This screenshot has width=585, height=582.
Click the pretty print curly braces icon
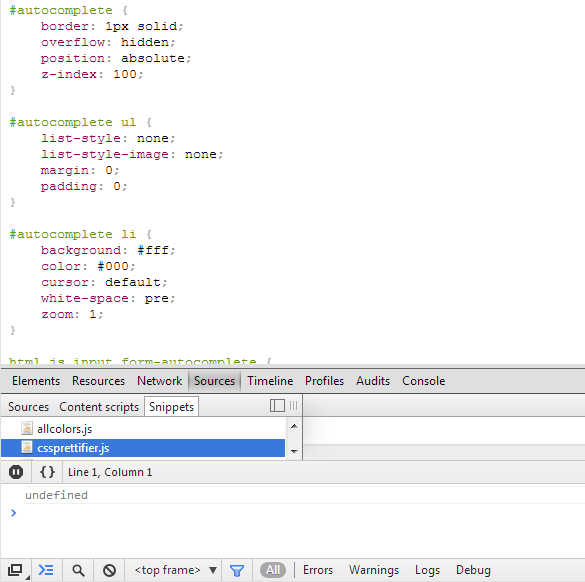(47, 472)
